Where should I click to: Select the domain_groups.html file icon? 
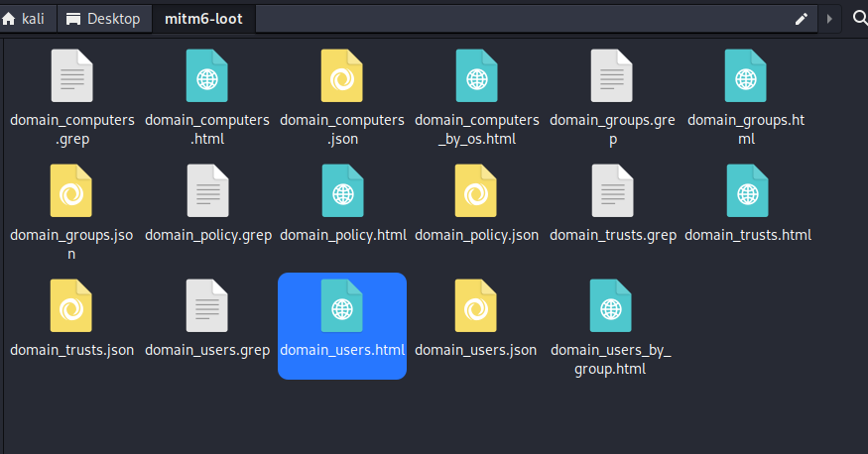746,75
